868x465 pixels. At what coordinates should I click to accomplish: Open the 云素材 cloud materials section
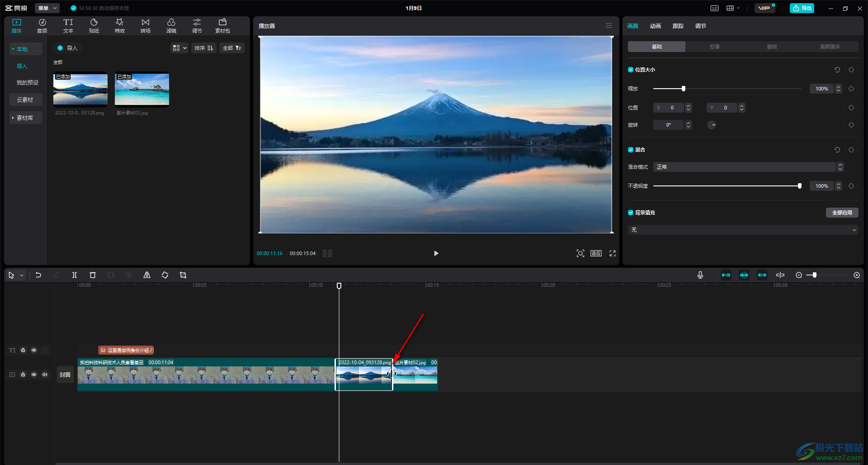coord(25,100)
